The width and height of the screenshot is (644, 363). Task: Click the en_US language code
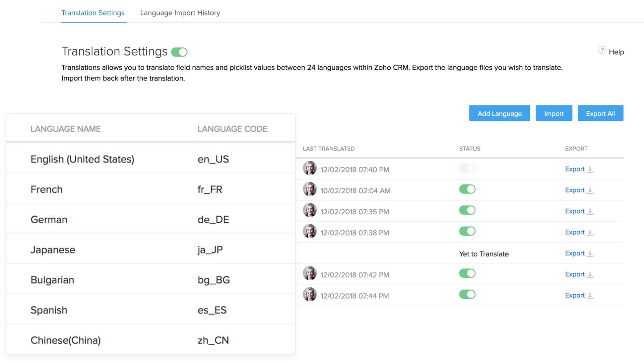pos(213,159)
